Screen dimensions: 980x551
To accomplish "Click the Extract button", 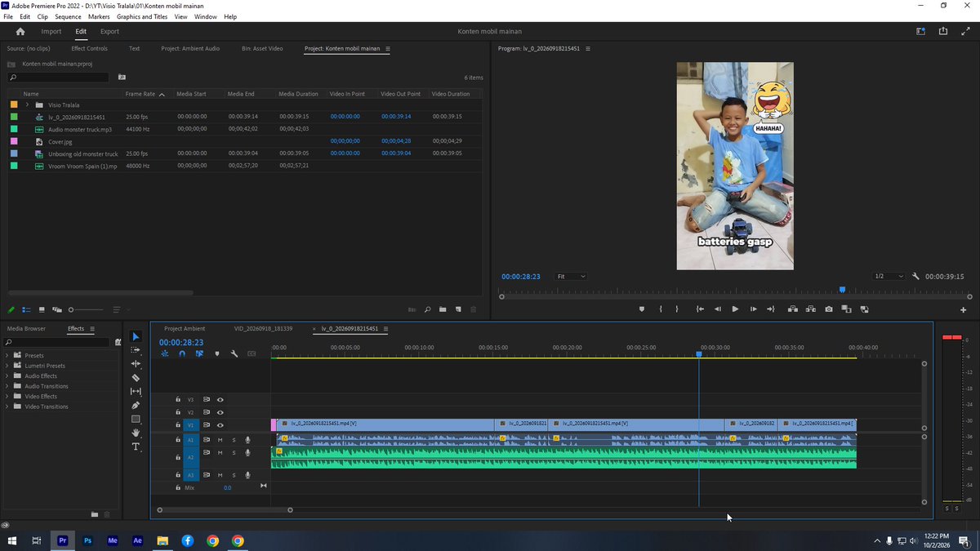I will (810, 309).
